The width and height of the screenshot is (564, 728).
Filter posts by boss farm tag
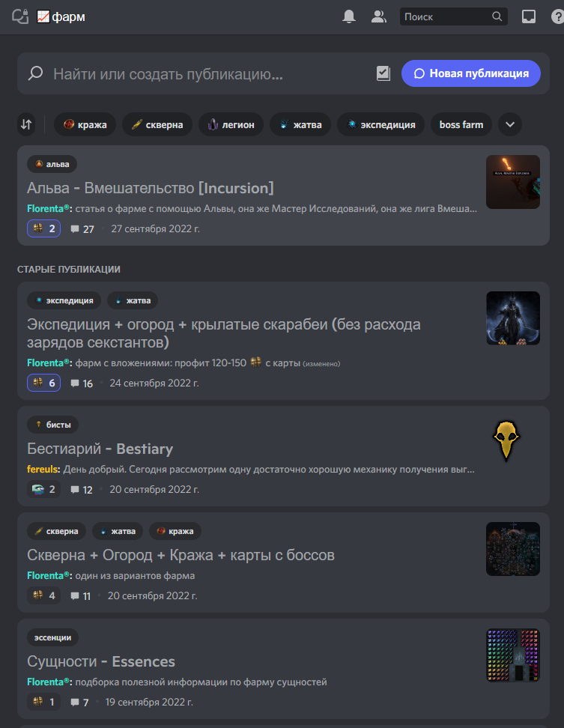pos(461,124)
